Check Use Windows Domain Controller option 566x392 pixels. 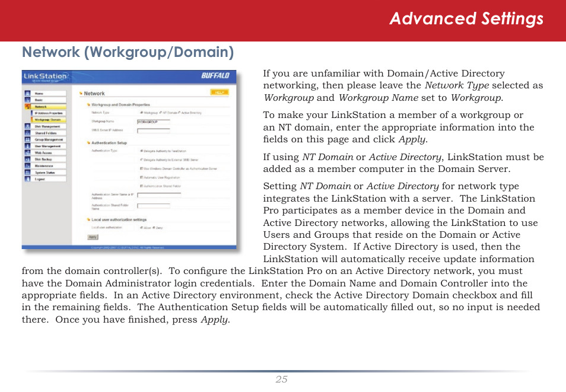pyautogui.click(x=141, y=168)
